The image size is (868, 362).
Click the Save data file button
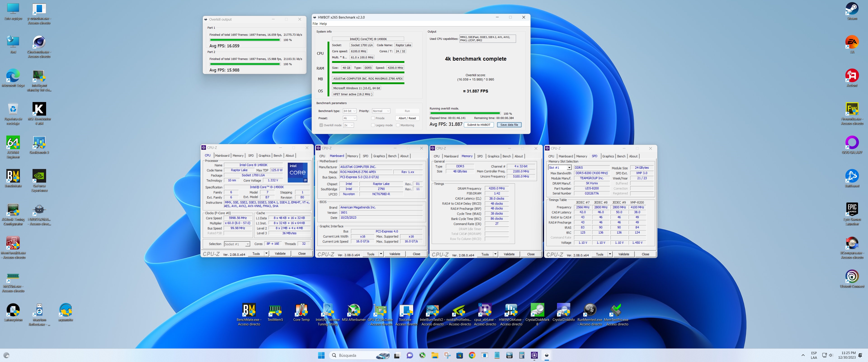click(x=509, y=125)
